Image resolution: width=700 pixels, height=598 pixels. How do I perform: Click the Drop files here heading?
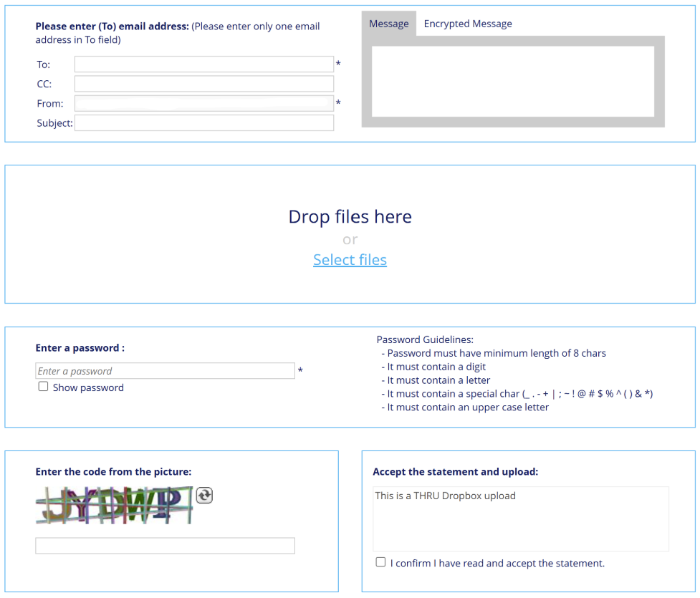coord(350,217)
